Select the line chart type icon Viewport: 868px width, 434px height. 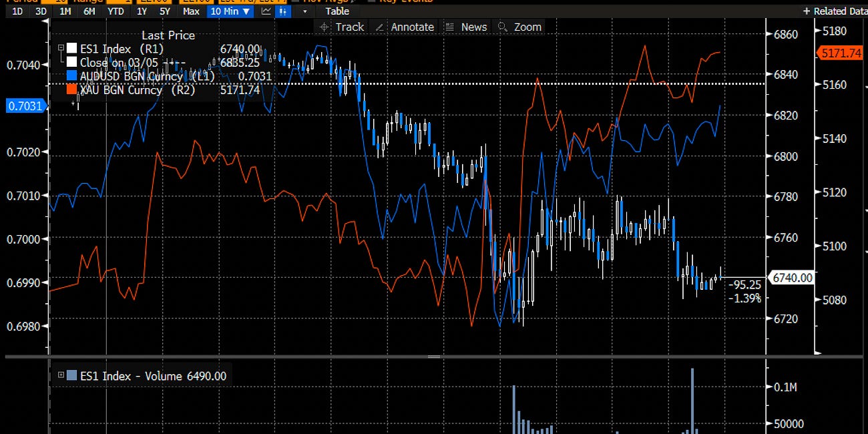pyautogui.click(x=266, y=11)
